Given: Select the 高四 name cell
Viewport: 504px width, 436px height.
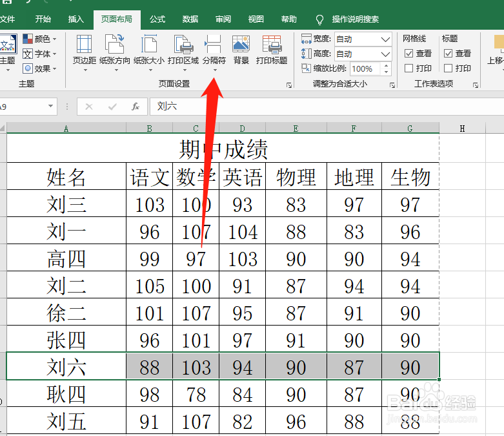Looking at the screenshot, I should coord(66,258).
